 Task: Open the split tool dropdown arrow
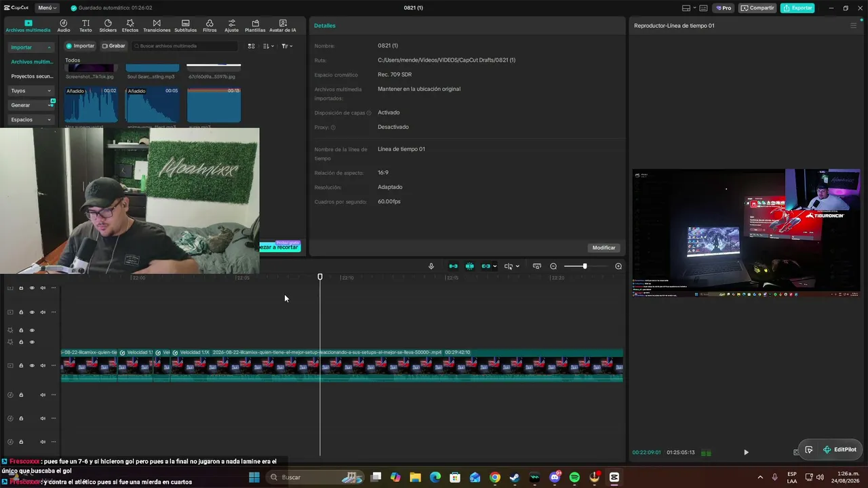tap(517, 266)
